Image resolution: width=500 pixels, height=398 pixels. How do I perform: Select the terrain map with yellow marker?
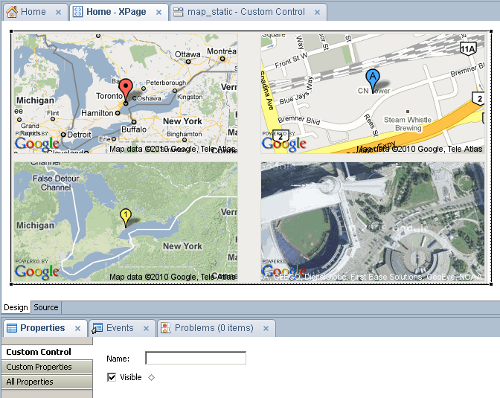126,221
